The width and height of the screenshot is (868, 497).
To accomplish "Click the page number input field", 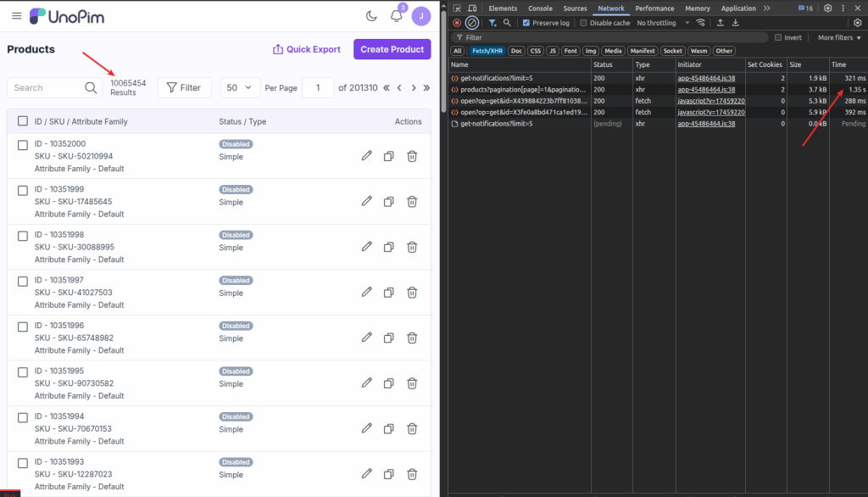I will pyautogui.click(x=318, y=87).
